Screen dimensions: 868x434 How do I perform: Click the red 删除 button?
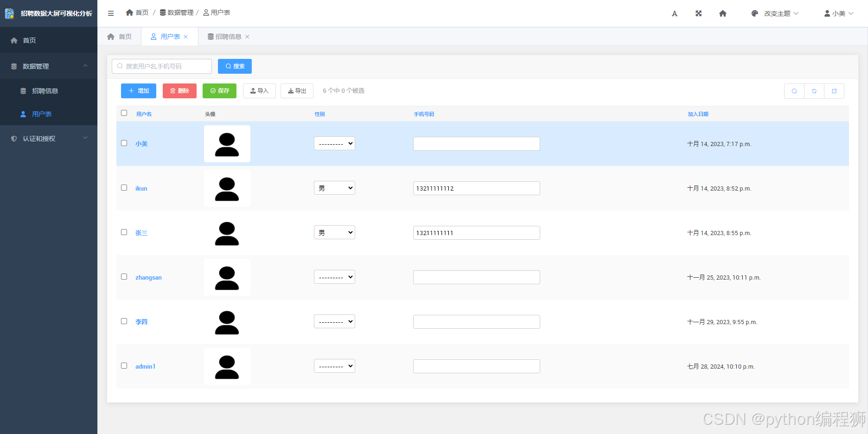pos(179,91)
